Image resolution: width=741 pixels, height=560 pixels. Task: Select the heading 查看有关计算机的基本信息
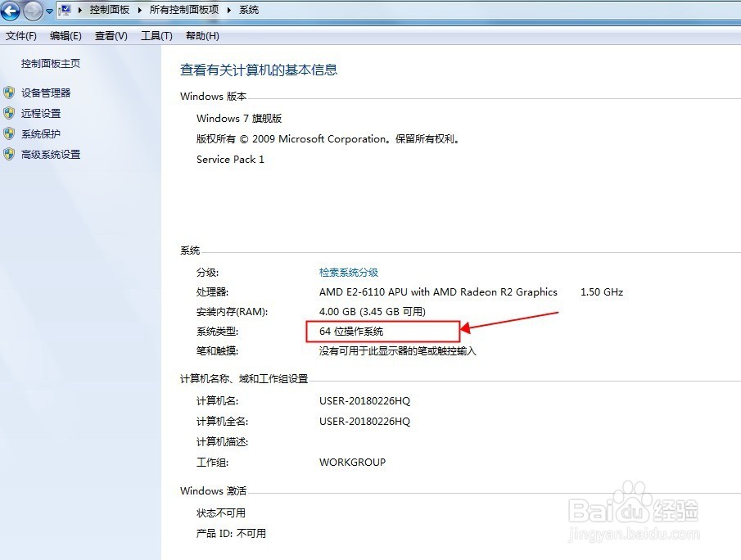point(259,70)
